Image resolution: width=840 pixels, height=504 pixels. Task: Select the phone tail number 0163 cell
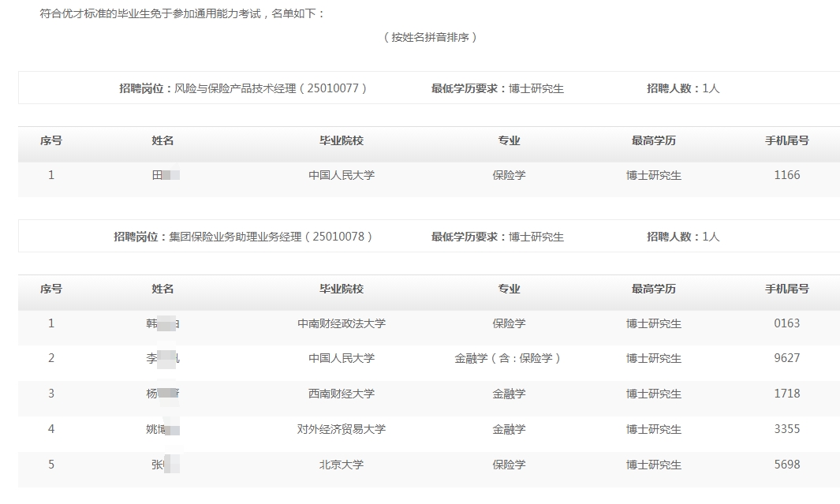pyautogui.click(x=786, y=323)
